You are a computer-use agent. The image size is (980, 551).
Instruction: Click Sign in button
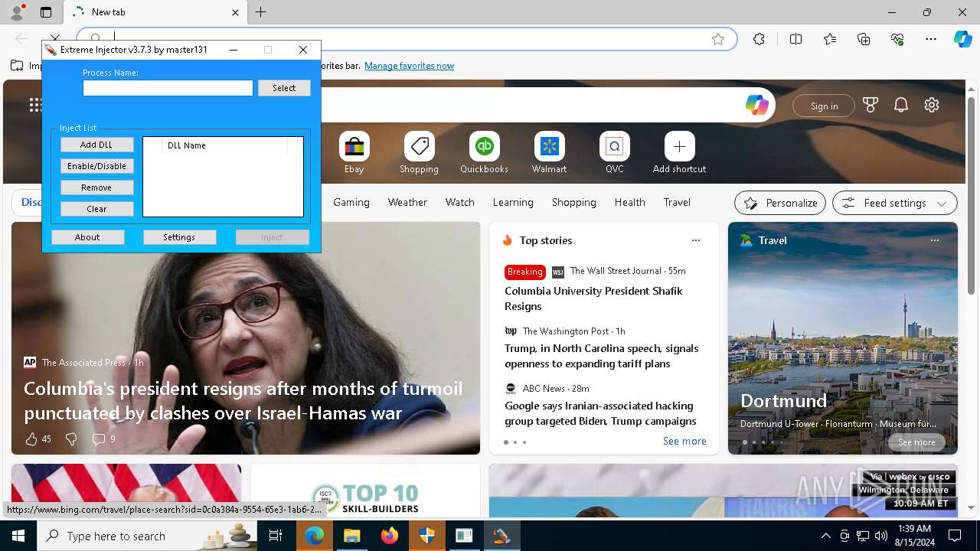pos(824,106)
